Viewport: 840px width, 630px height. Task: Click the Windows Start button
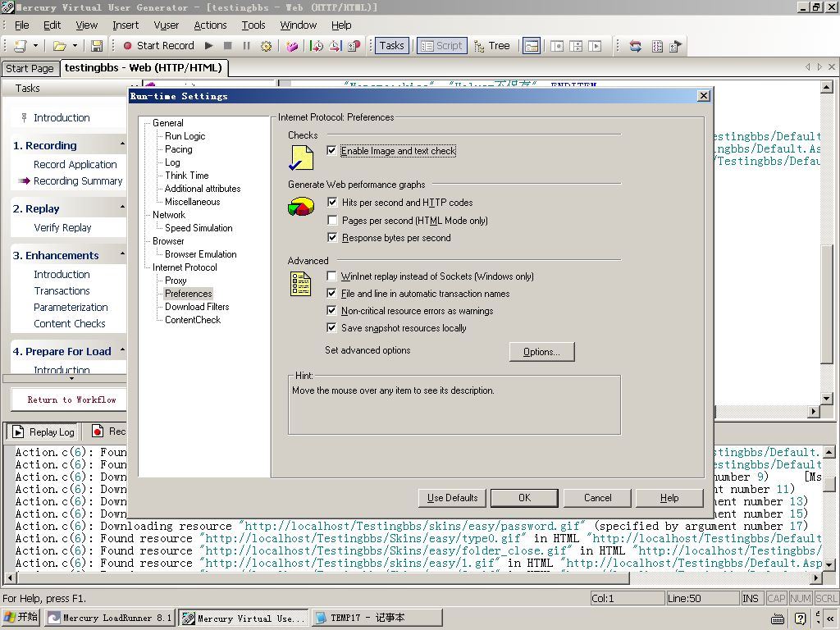click(21, 617)
